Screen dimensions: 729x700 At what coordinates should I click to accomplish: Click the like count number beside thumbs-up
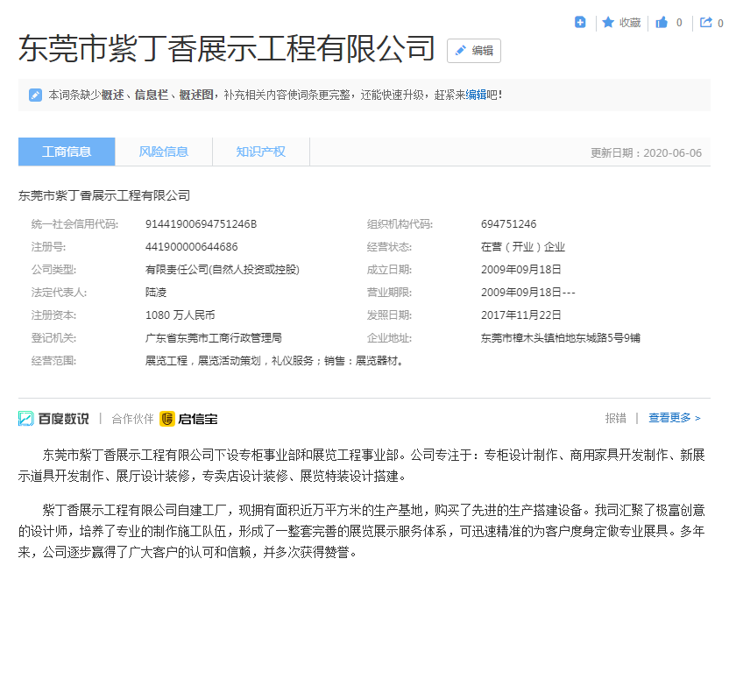(x=679, y=23)
